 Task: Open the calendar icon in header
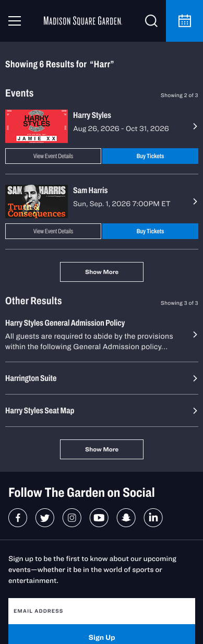(x=185, y=21)
